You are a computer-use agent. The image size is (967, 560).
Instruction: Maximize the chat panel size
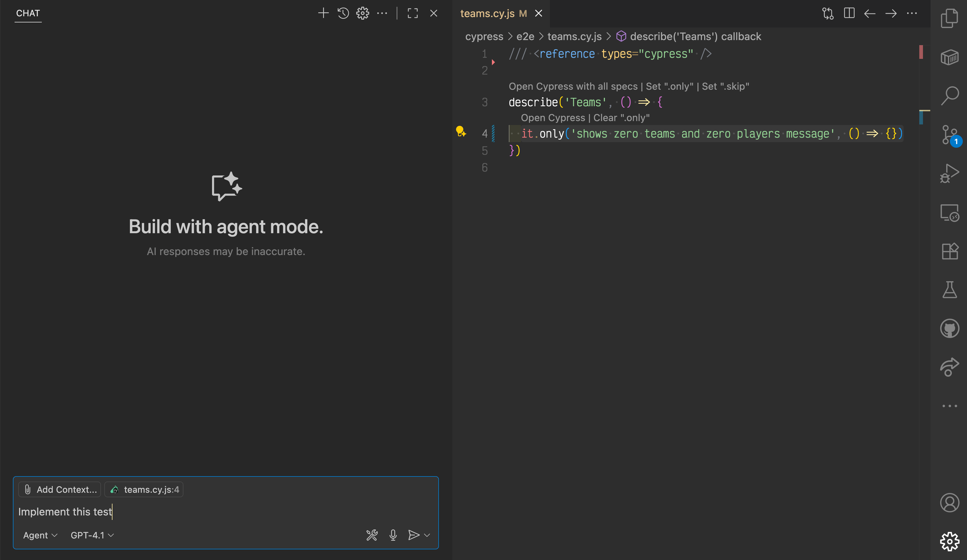pos(413,13)
